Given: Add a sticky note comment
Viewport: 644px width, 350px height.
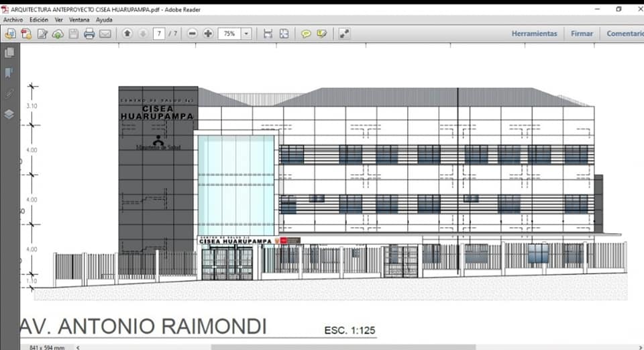Looking at the screenshot, I should [306, 34].
